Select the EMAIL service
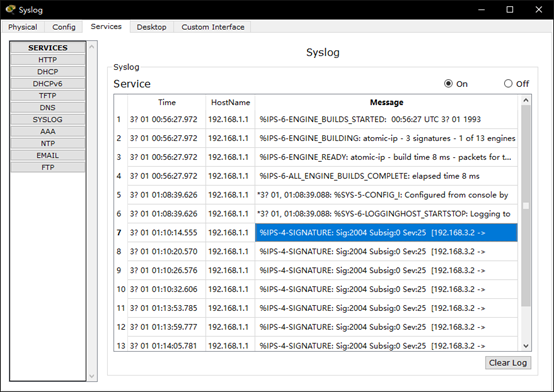The height and width of the screenshot is (392, 554). coord(48,156)
